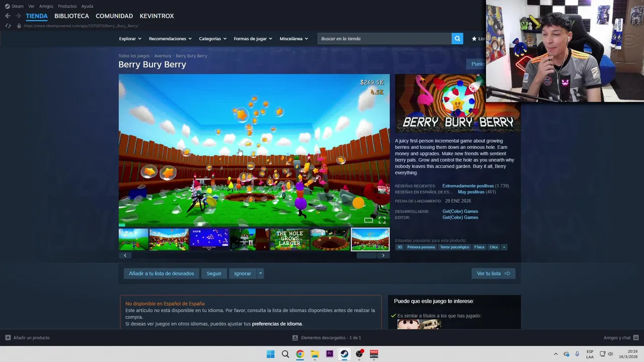Open Google Chrome from the taskbar
The width and height of the screenshot is (644, 362).
[300, 354]
